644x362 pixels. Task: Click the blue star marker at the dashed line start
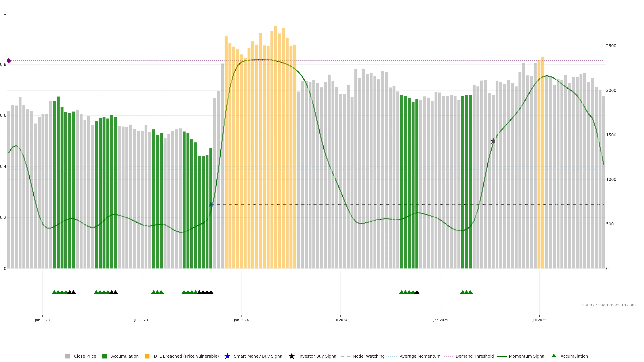[211, 205]
